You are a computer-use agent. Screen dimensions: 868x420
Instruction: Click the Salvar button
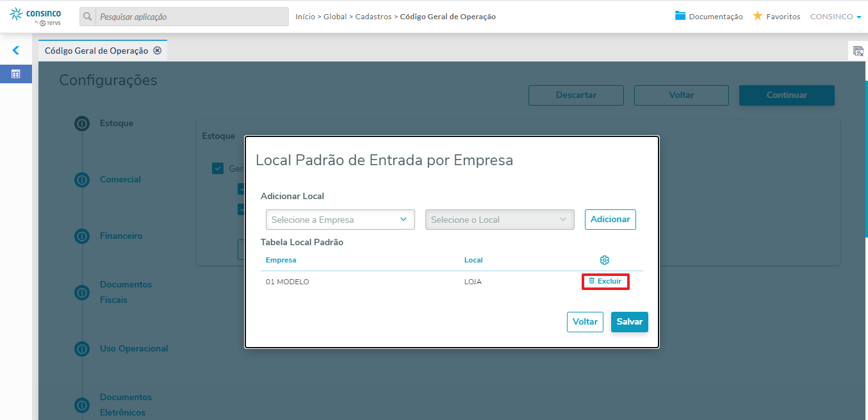pos(630,322)
